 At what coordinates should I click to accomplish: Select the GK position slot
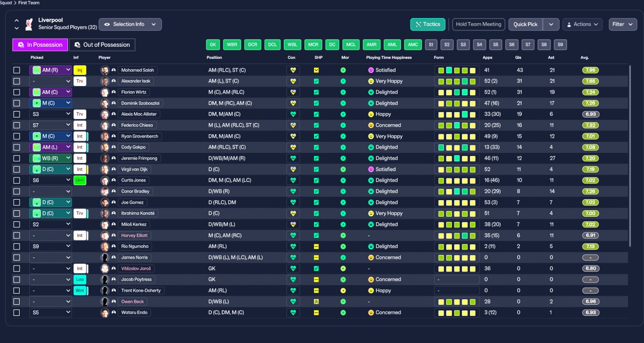click(213, 45)
